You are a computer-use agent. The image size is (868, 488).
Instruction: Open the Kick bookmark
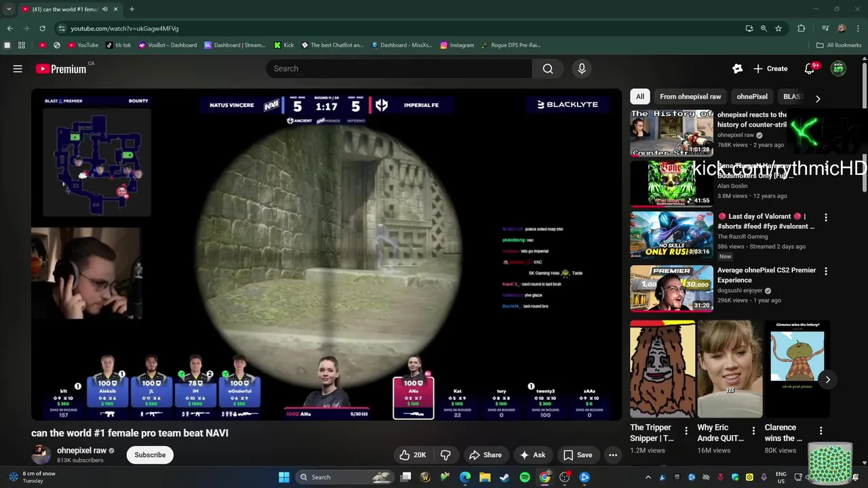(284, 45)
